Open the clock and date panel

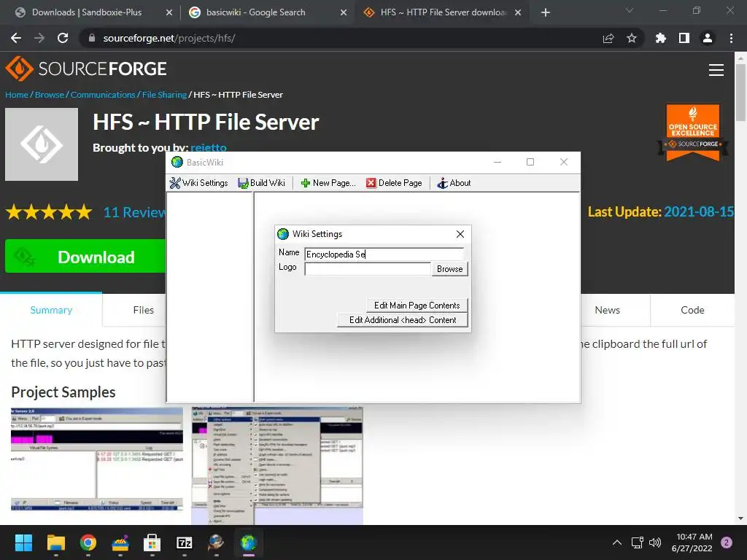coord(692,542)
